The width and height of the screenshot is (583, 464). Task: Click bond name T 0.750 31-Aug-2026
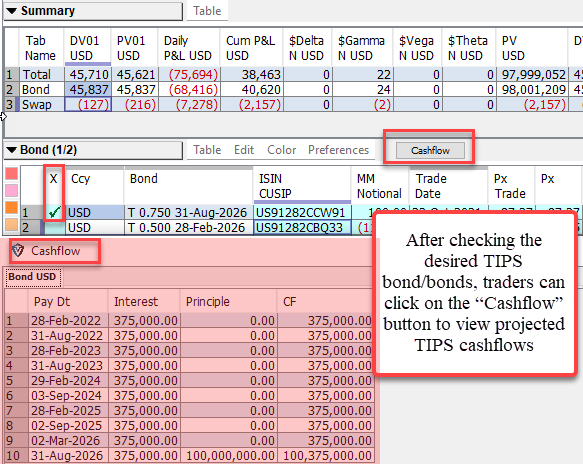(x=189, y=213)
